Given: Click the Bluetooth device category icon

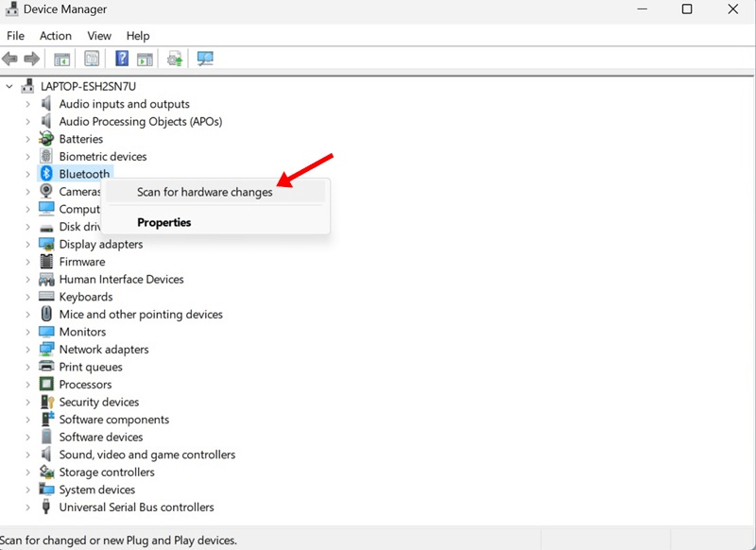Looking at the screenshot, I should (x=46, y=174).
